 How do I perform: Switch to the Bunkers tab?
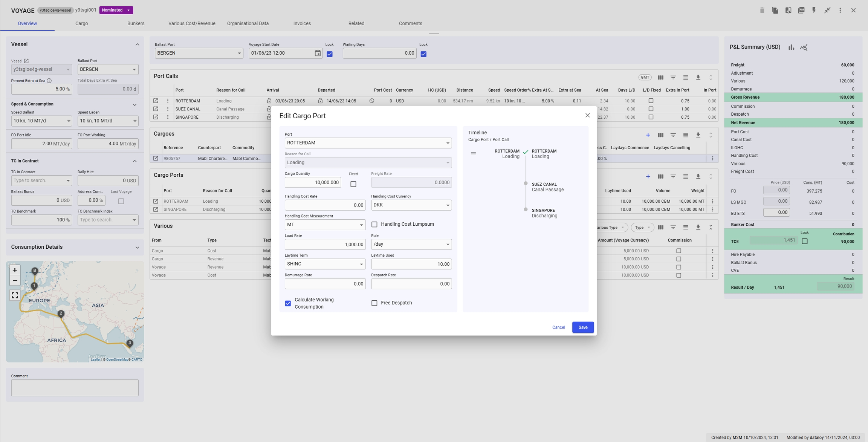tap(136, 23)
